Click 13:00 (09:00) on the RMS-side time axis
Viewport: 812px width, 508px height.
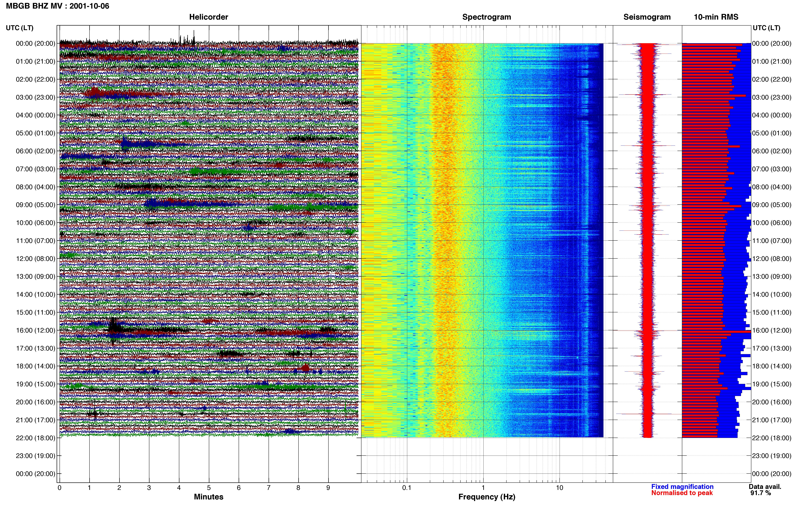click(x=772, y=277)
